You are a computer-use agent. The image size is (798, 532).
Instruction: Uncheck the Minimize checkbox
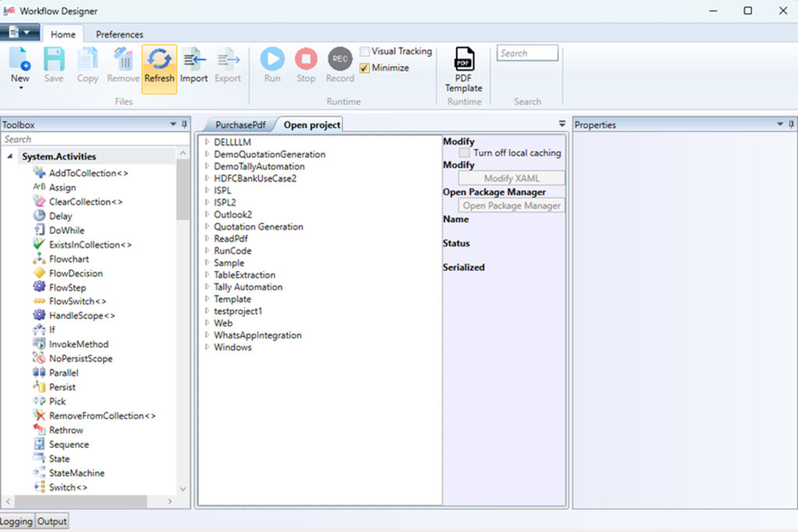click(x=365, y=68)
